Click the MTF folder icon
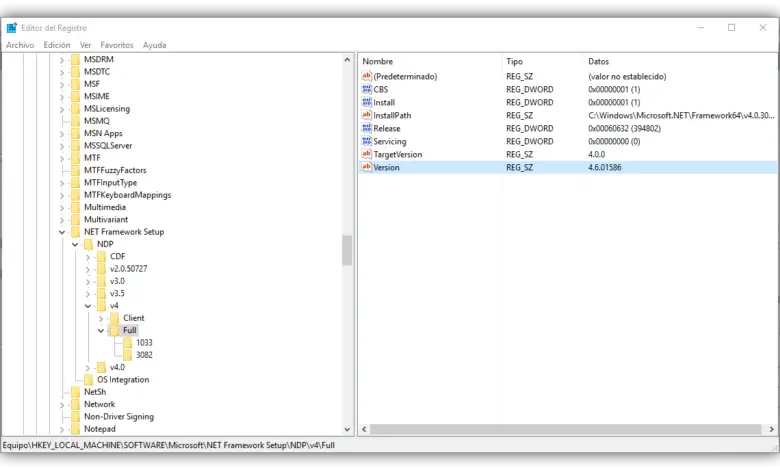Viewport: 780px width, 470px height. point(76,158)
